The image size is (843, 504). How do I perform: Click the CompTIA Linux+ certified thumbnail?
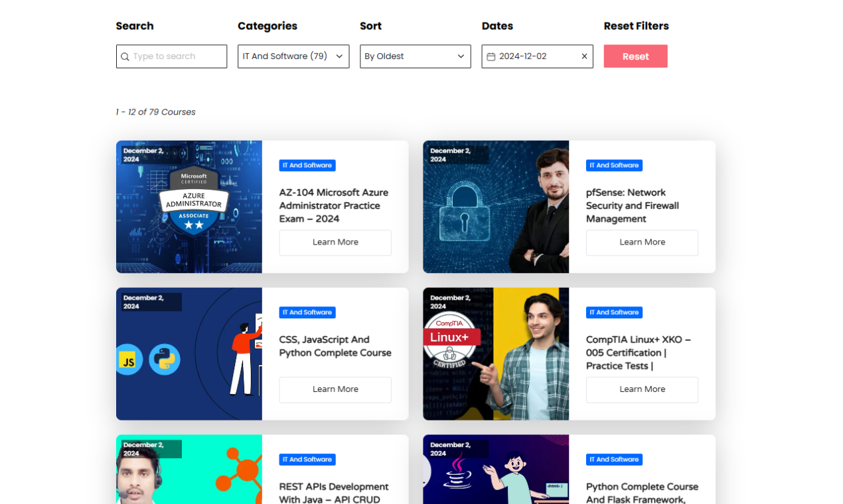pyautogui.click(x=496, y=354)
